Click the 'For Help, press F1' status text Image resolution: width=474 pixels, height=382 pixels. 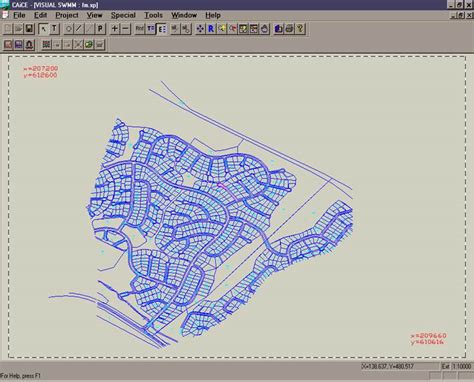click(20, 376)
